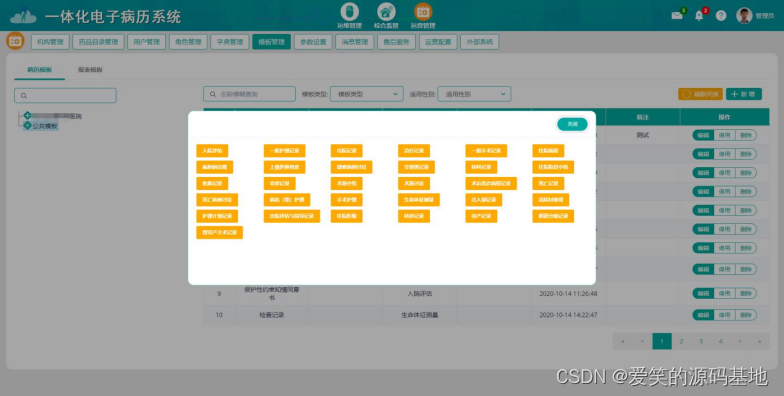Focus the 名称模糊查询 search field
Viewport: 784px width, 396px height.
tap(249, 94)
